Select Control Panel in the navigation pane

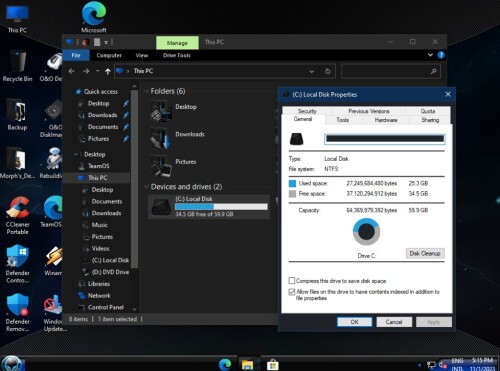(x=106, y=307)
